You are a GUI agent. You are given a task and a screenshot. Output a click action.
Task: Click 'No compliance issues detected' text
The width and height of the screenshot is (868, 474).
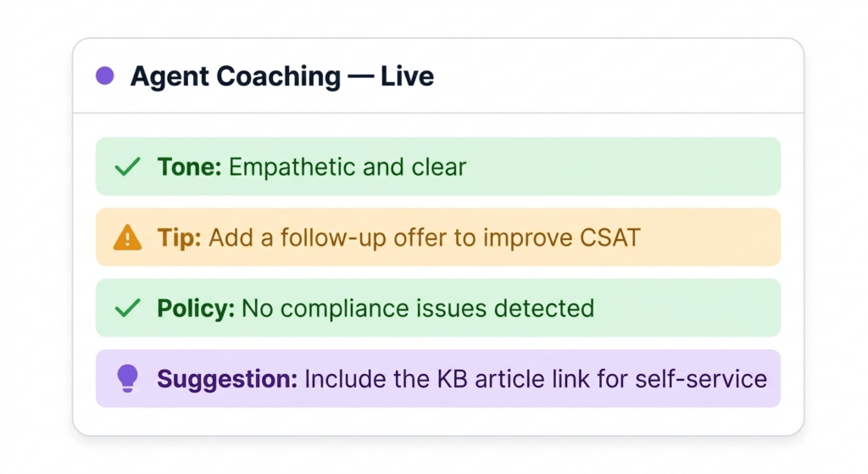click(x=418, y=308)
